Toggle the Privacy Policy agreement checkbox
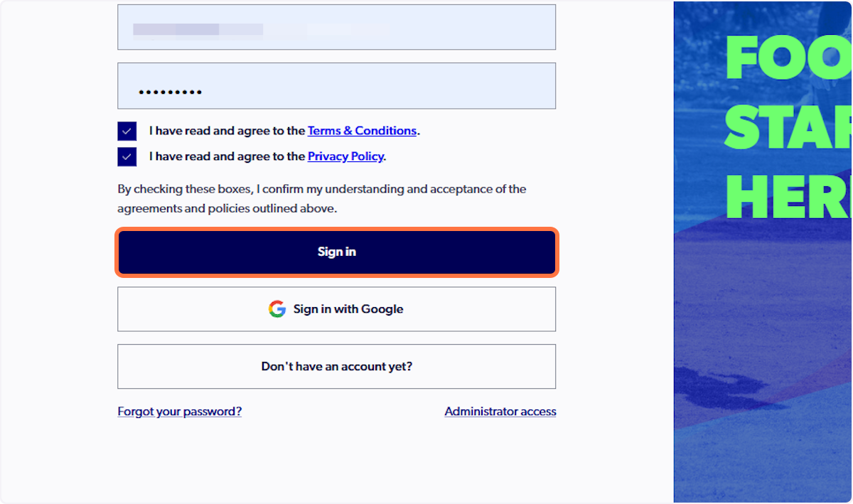This screenshot has height=504, width=853. (x=127, y=156)
